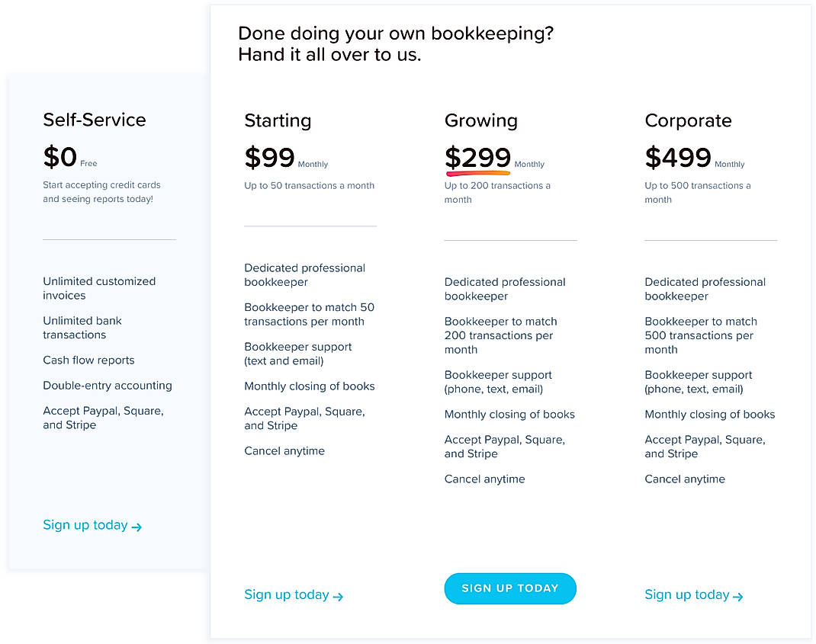
Task: Select the Starting plan heading
Action: pyautogui.click(x=278, y=120)
